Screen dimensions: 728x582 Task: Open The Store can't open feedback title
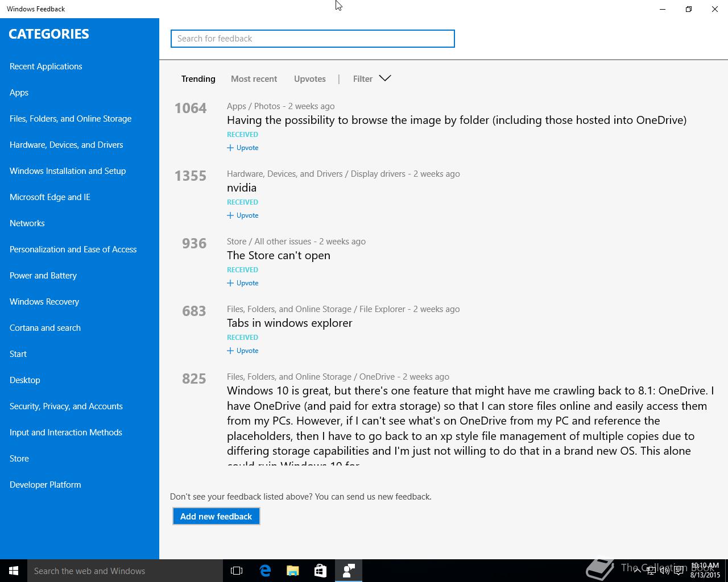pos(279,255)
